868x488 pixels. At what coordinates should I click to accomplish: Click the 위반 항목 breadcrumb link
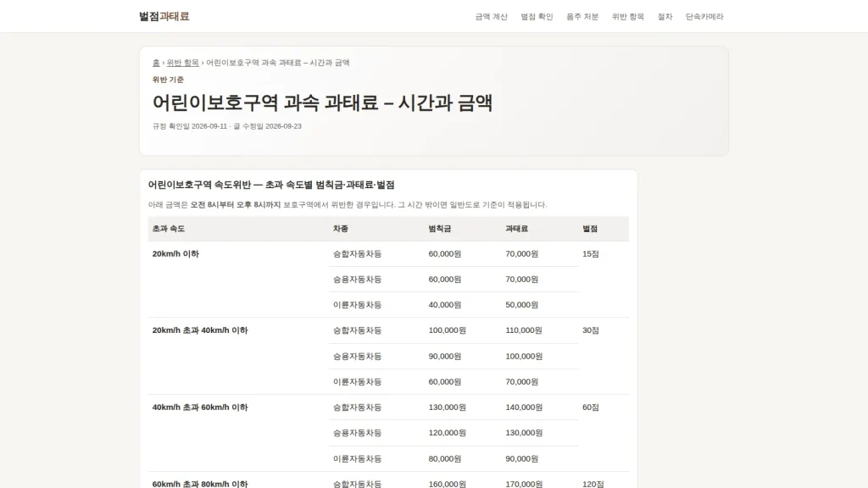183,63
